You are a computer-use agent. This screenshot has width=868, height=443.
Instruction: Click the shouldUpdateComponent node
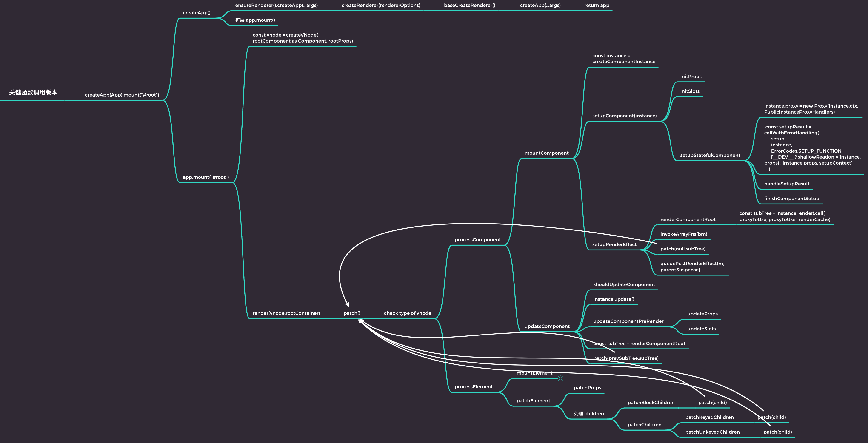click(x=624, y=285)
